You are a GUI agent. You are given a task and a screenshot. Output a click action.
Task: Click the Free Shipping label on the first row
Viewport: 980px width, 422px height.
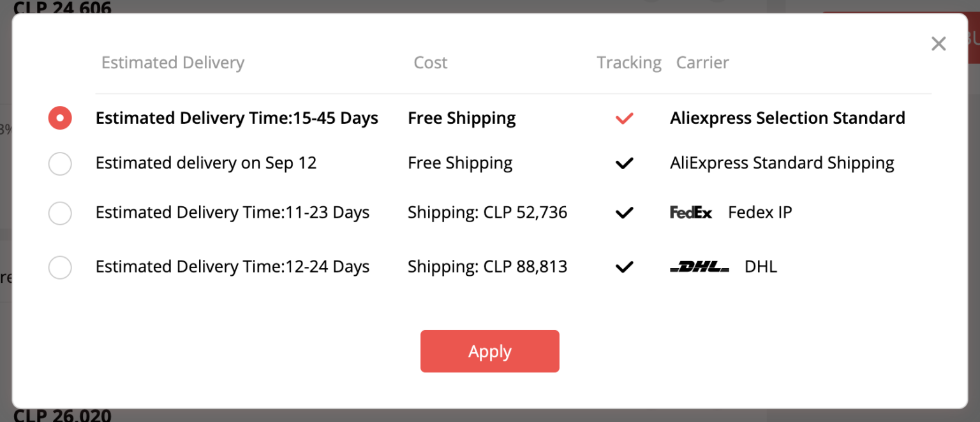461,118
